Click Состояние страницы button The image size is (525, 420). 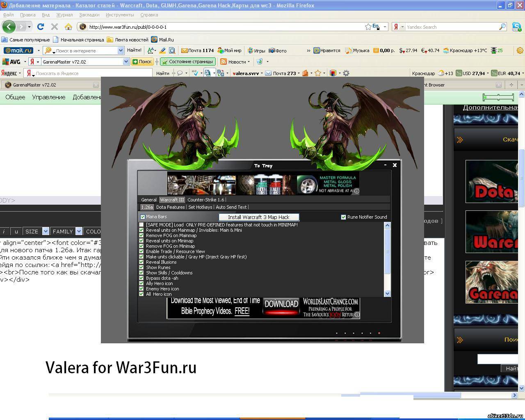pos(188,62)
